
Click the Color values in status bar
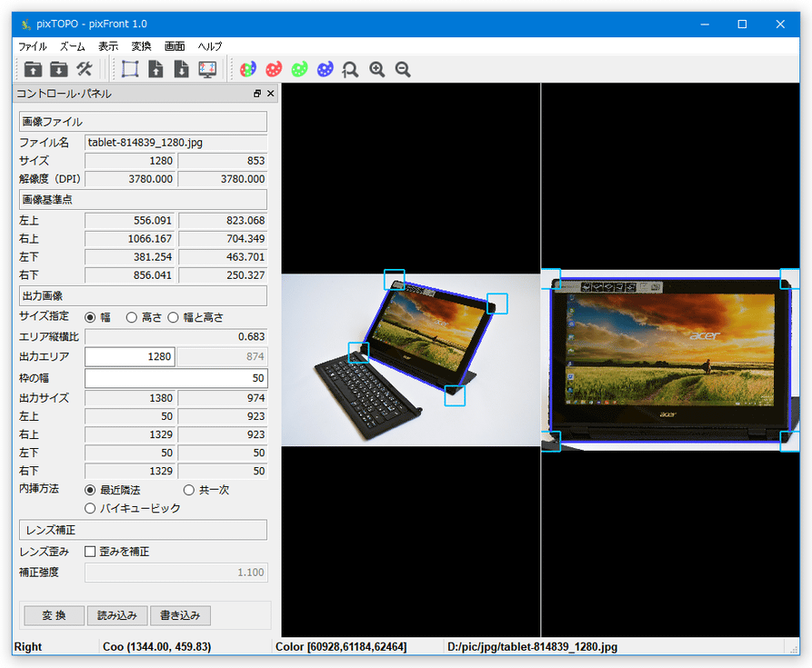(341, 647)
